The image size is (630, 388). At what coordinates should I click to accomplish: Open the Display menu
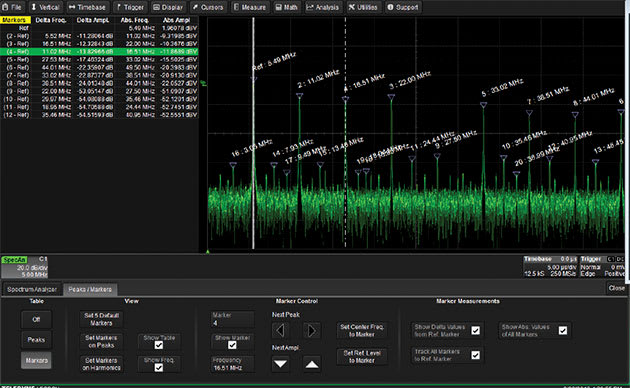click(169, 7)
